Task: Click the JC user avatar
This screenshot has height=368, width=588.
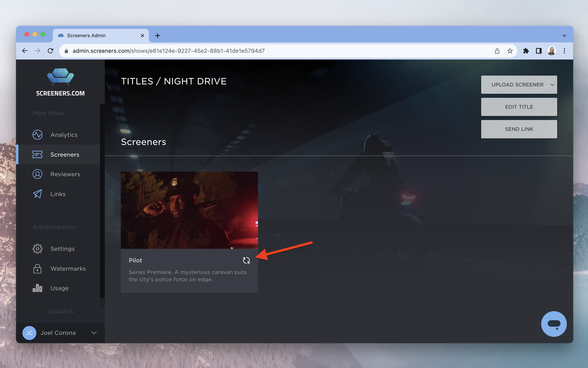Action: (29, 333)
